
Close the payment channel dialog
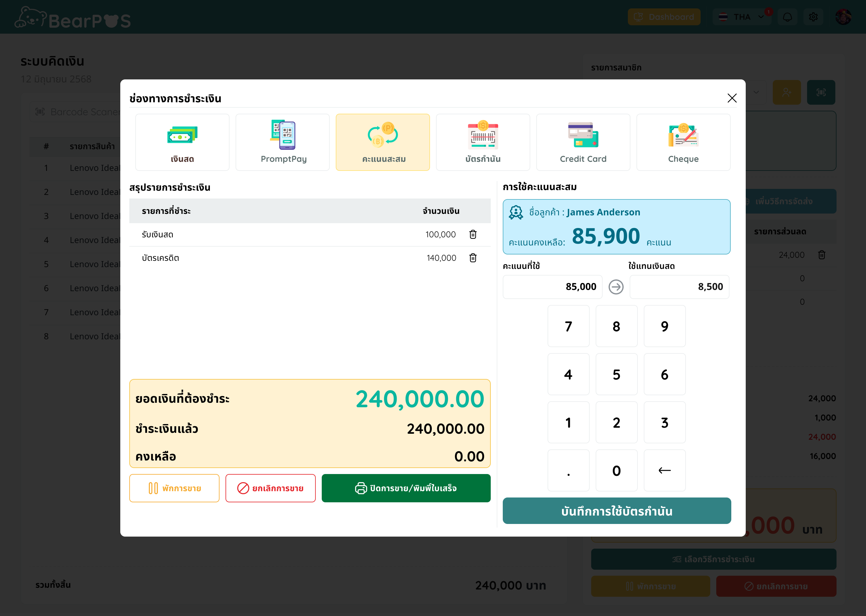pyautogui.click(x=732, y=98)
